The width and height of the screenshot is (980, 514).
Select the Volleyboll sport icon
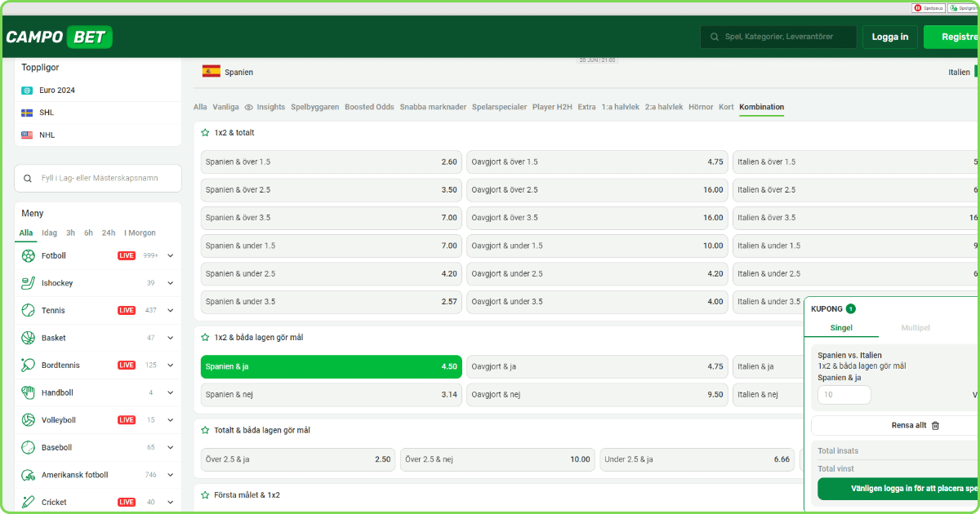click(29, 420)
